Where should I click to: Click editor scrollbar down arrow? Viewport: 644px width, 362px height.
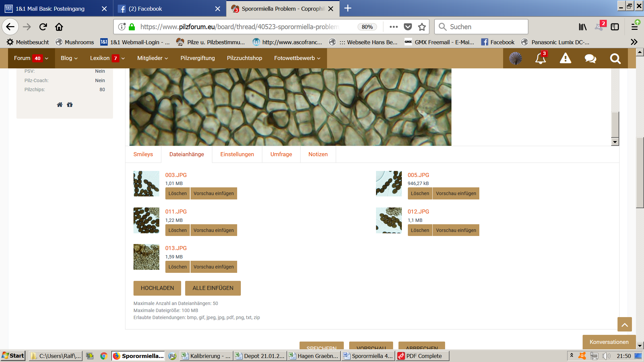(614, 142)
